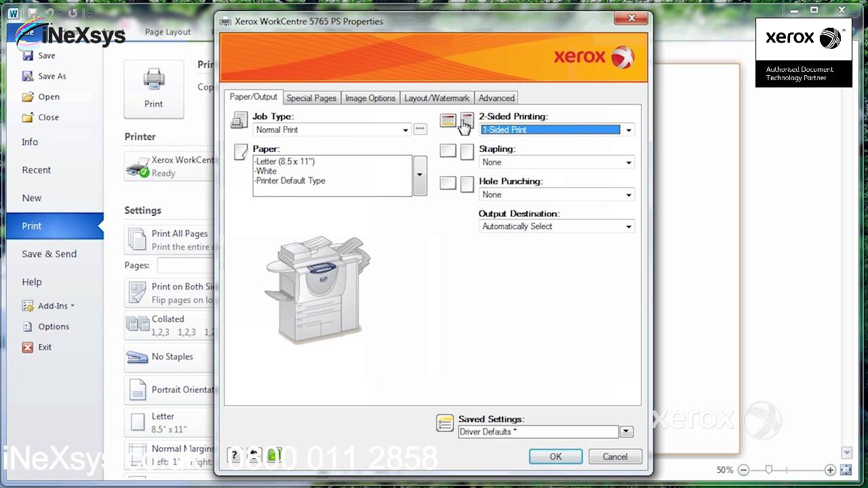868x488 pixels.
Task: Open the Help using the question mark icon
Action: click(234, 455)
